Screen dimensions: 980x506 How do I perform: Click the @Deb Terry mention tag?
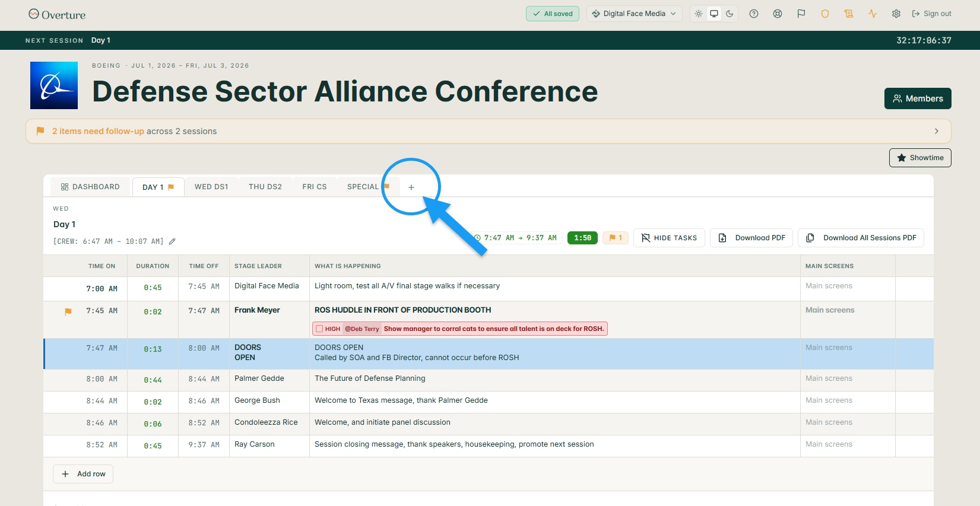(x=362, y=329)
